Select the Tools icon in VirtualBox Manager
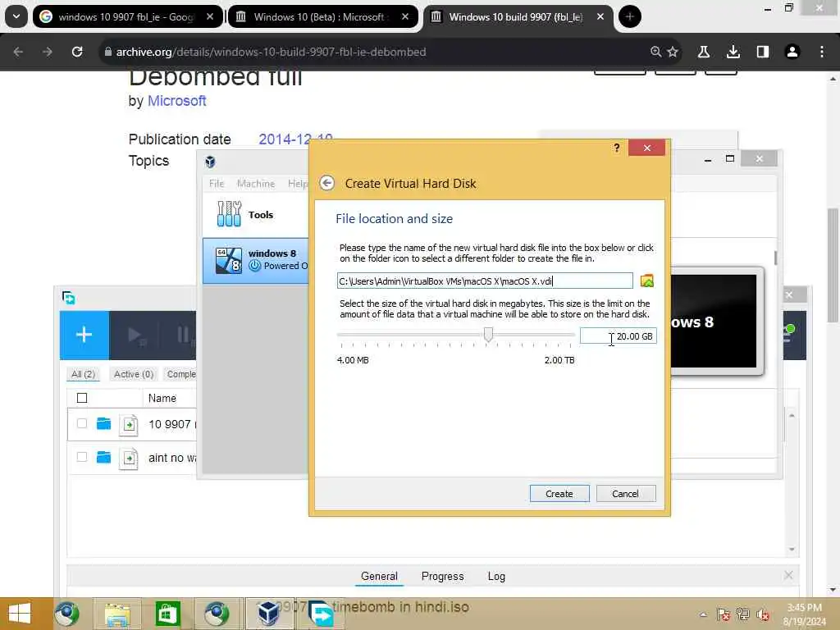 click(230, 214)
